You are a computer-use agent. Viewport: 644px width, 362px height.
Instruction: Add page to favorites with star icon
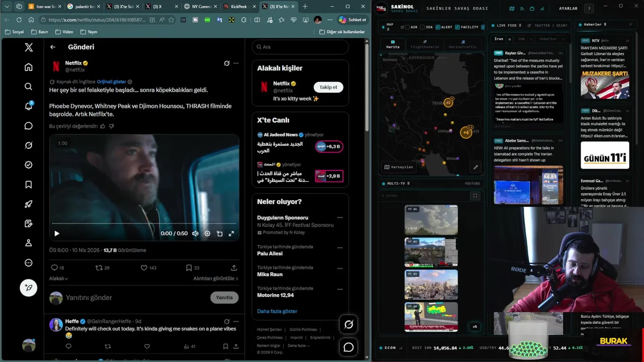click(171, 20)
